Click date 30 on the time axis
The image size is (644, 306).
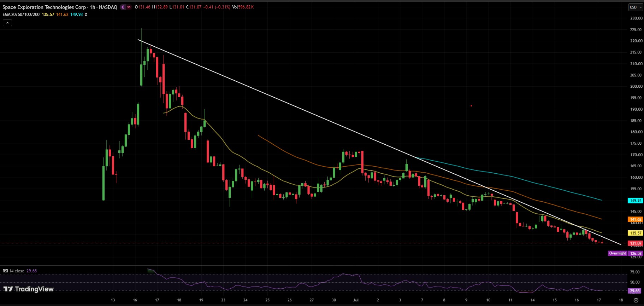pyautogui.click(x=334, y=300)
